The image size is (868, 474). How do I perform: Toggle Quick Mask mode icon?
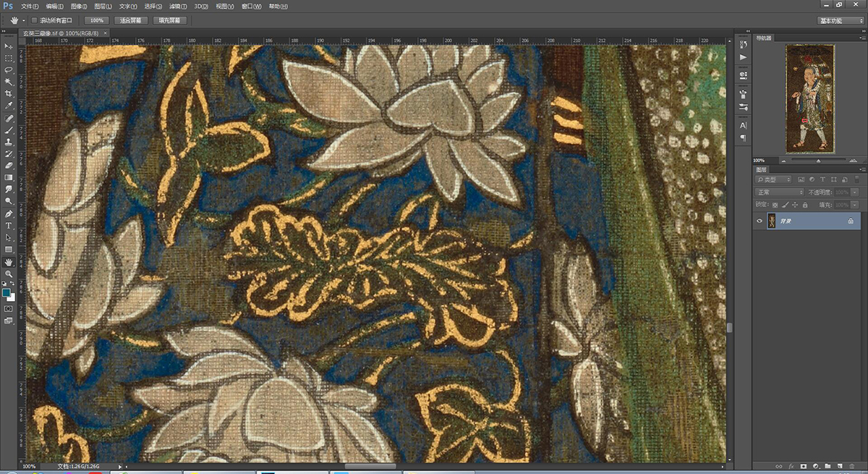(9, 308)
